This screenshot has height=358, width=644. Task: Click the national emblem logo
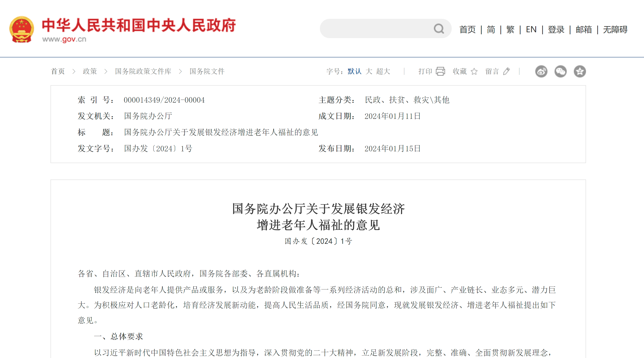point(22,29)
